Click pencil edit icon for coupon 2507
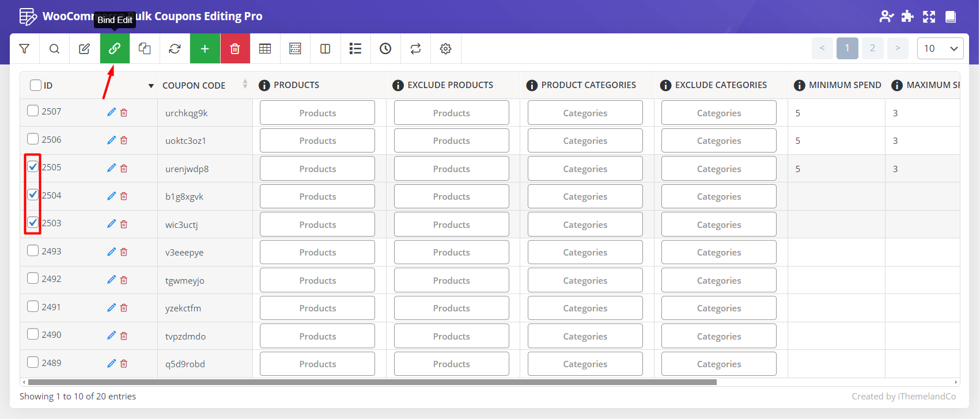980x419 pixels. 111,112
